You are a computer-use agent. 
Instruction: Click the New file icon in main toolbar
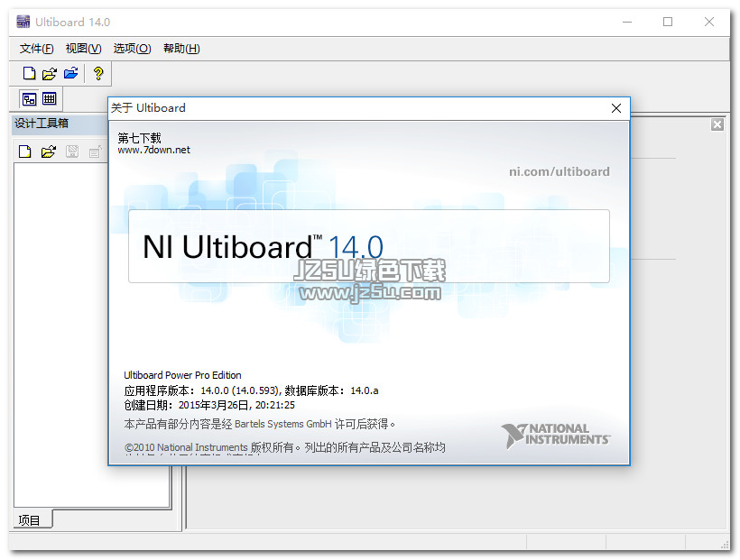pyautogui.click(x=29, y=73)
